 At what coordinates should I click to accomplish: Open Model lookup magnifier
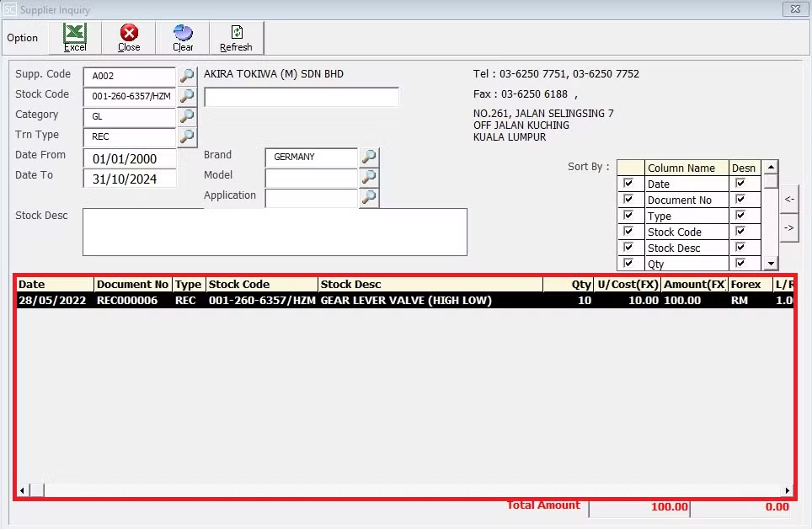[369, 177]
